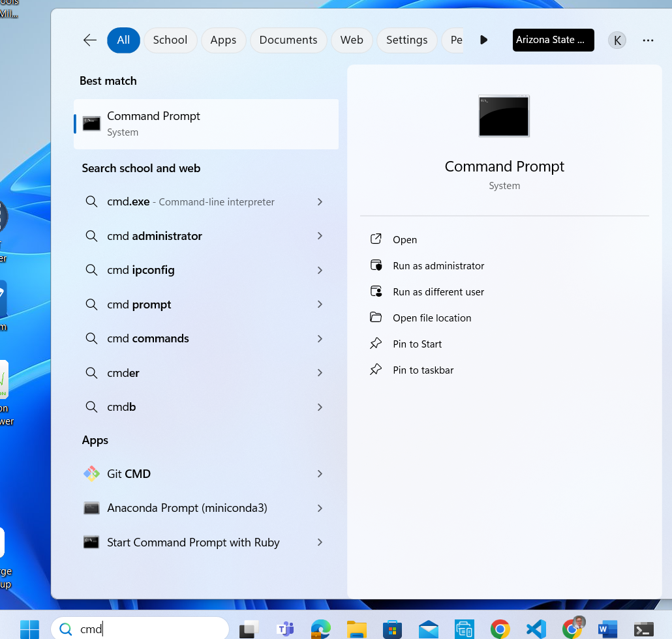
Task: Click the Pin to taskbar pushpin icon
Action: coord(376,370)
